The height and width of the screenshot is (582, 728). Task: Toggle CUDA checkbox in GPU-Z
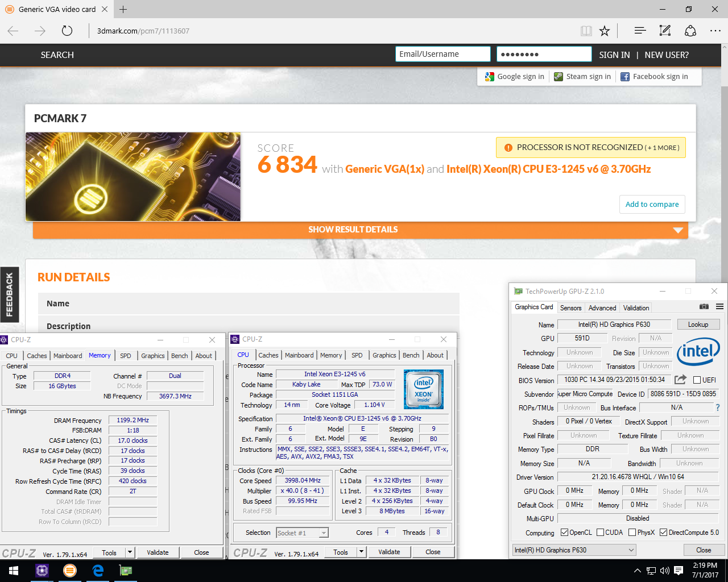click(x=600, y=533)
